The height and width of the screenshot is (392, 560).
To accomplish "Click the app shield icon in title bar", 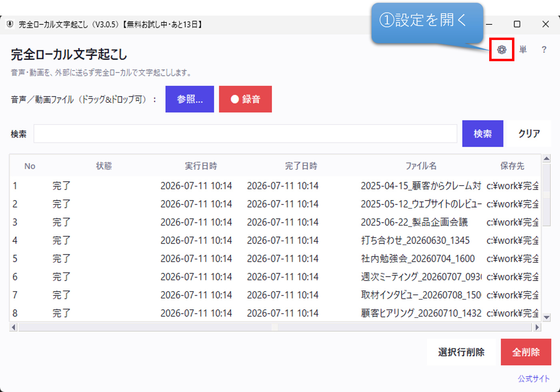I will tap(10, 24).
